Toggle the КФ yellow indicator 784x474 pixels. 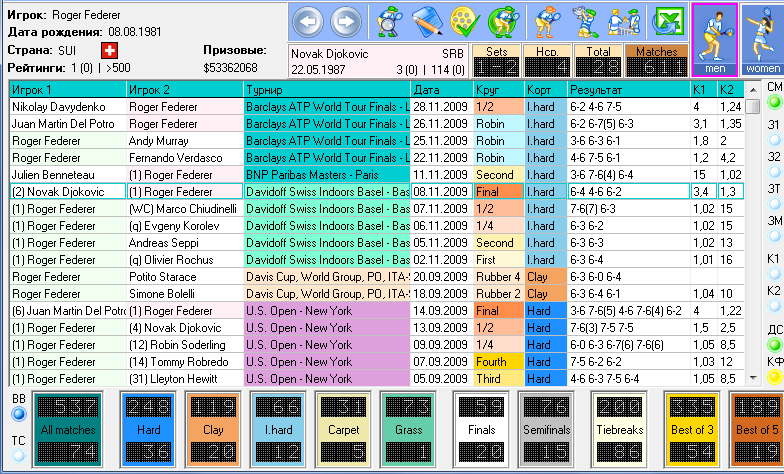(774, 377)
